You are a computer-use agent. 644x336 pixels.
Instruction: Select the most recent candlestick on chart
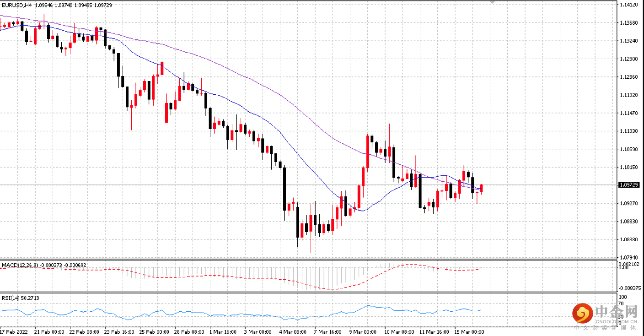click(481, 189)
